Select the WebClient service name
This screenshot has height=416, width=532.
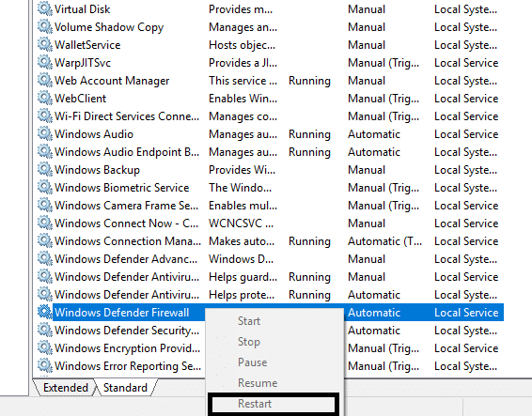coord(81,99)
